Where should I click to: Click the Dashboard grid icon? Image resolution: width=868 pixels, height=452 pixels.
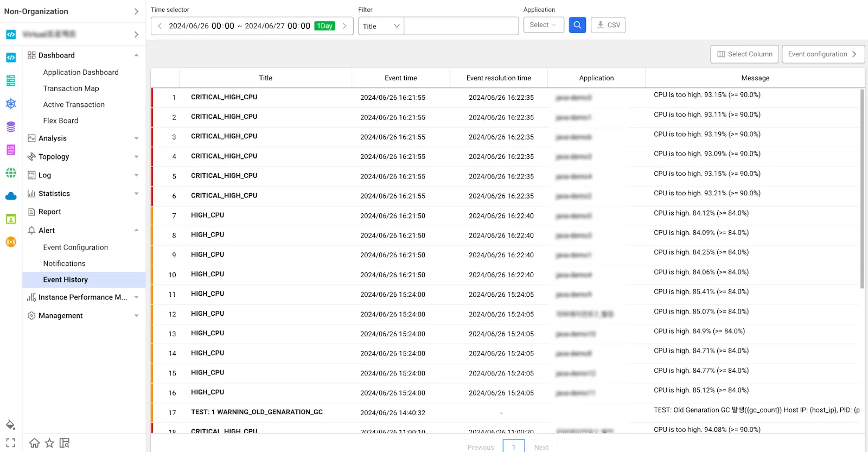31,55
